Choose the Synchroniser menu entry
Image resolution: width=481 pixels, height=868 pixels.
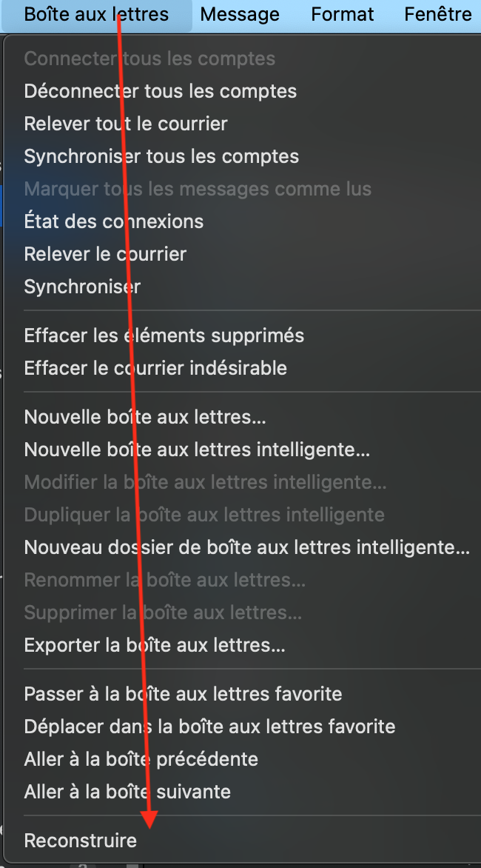[x=82, y=287]
